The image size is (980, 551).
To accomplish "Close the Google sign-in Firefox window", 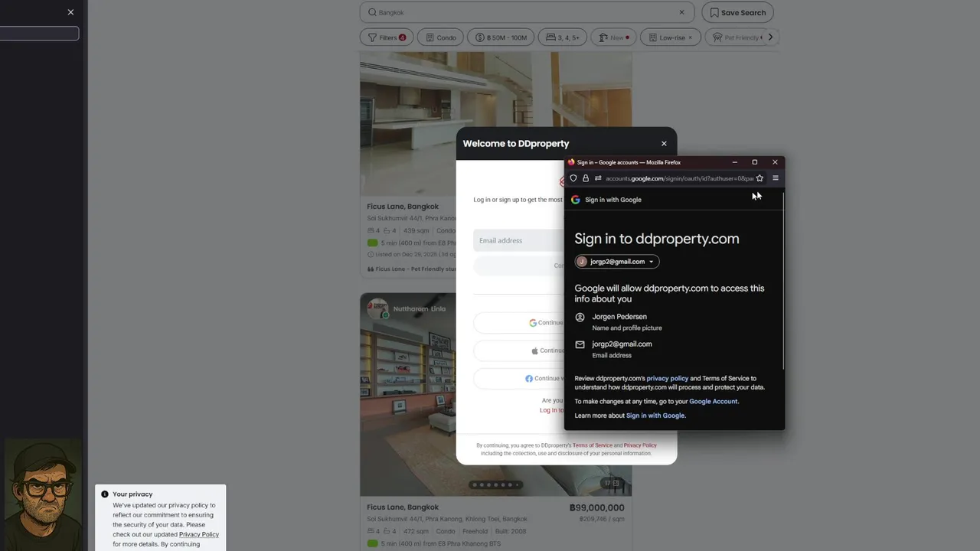I will tap(775, 162).
